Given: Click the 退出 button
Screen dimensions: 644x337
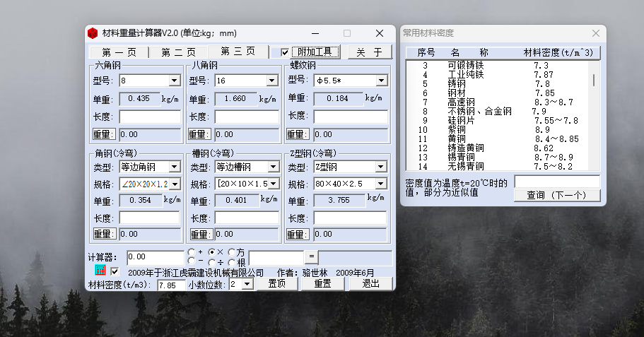Looking at the screenshot, I should click(x=371, y=283).
